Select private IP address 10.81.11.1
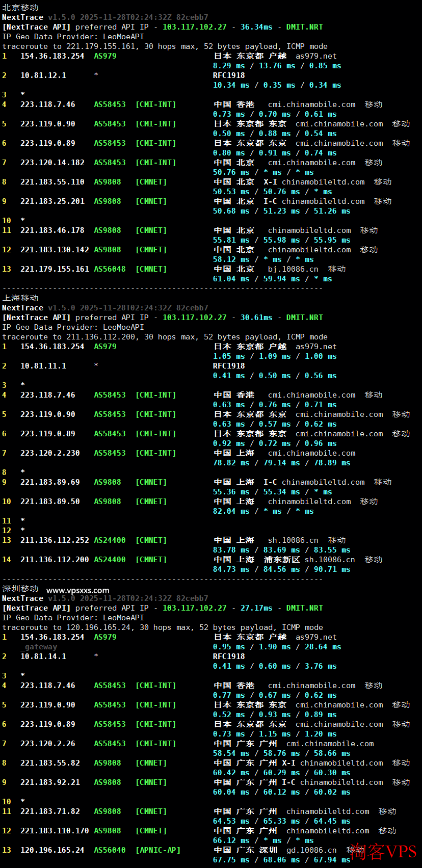This screenshot has width=422, height=868. [x=43, y=366]
